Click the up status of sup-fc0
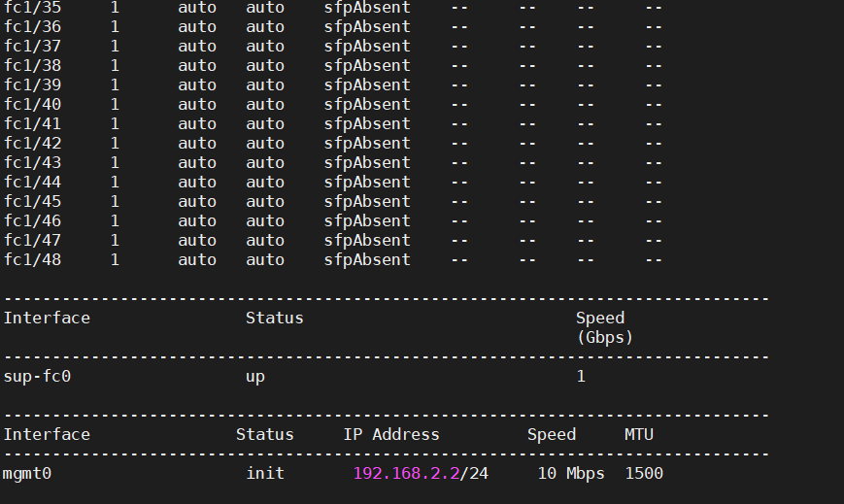This screenshot has height=504, width=844. (255, 376)
